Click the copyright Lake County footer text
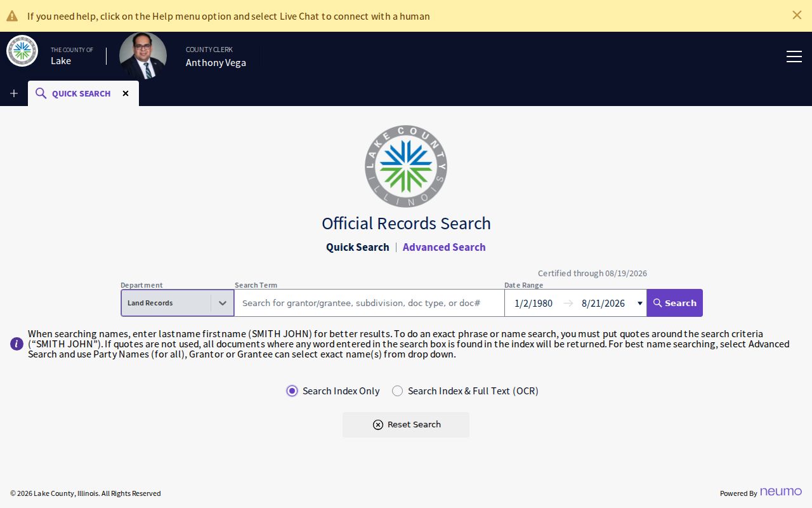Screen dimensions: 812x508 click(86, 493)
